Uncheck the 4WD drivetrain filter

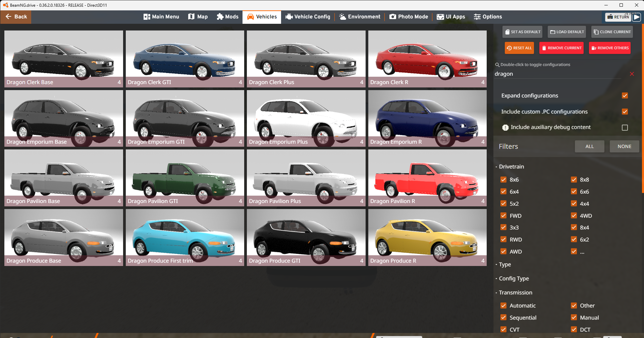pyautogui.click(x=574, y=216)
